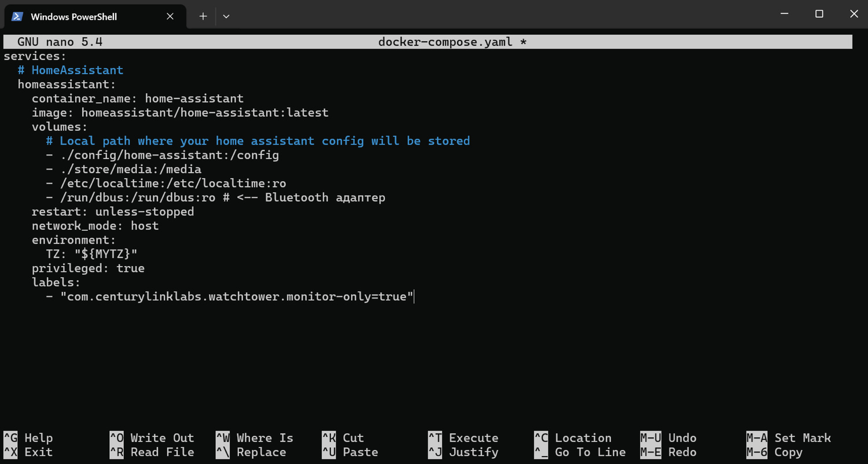Click the ^G Help shortcut

(28, 438)
